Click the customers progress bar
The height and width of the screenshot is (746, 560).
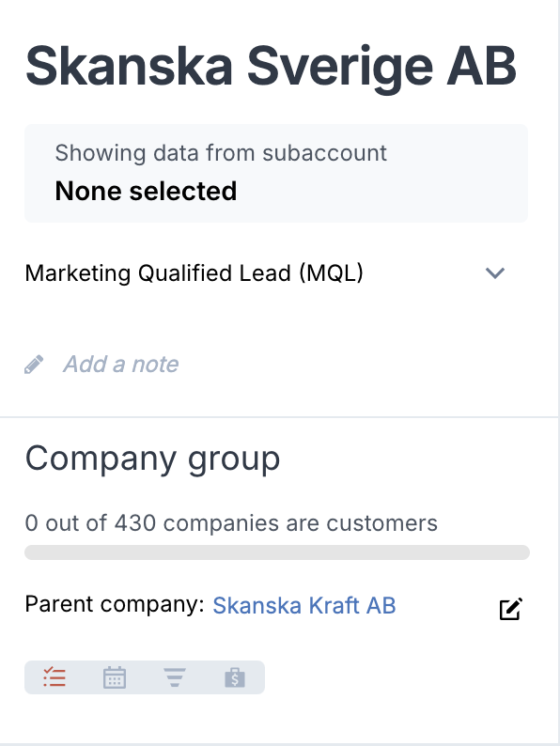[x=277, y=552]
